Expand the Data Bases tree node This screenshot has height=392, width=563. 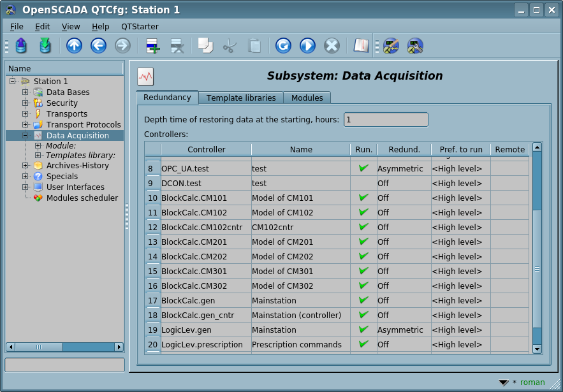(x=26, y=92)
